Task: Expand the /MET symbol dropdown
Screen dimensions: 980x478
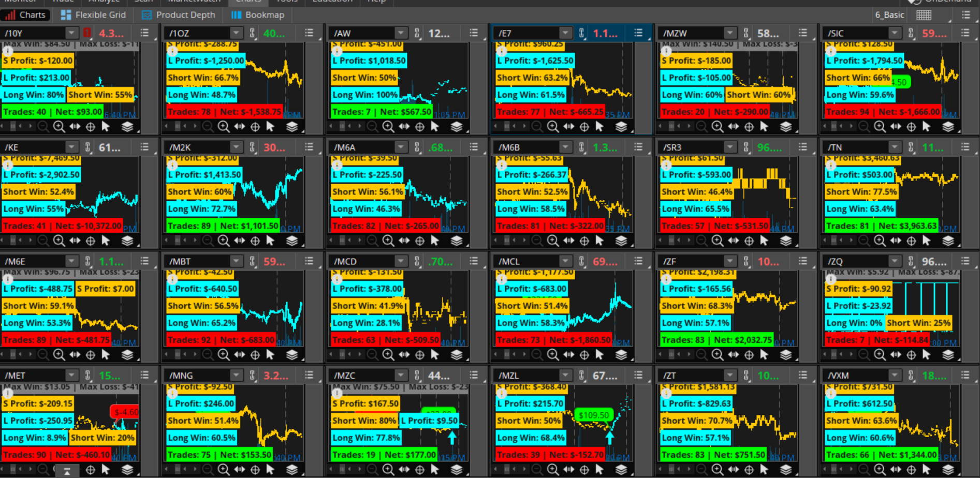Action: [71, 376]
